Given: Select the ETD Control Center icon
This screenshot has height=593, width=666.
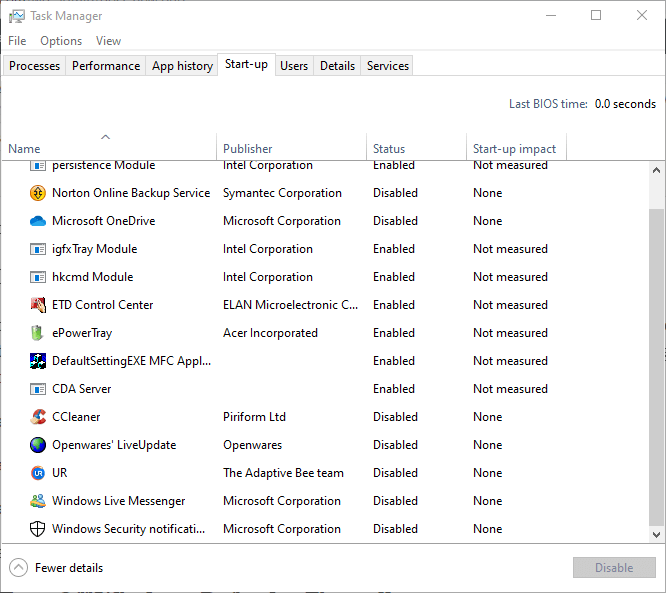Looking at the screenshot, I should [38, 305].
